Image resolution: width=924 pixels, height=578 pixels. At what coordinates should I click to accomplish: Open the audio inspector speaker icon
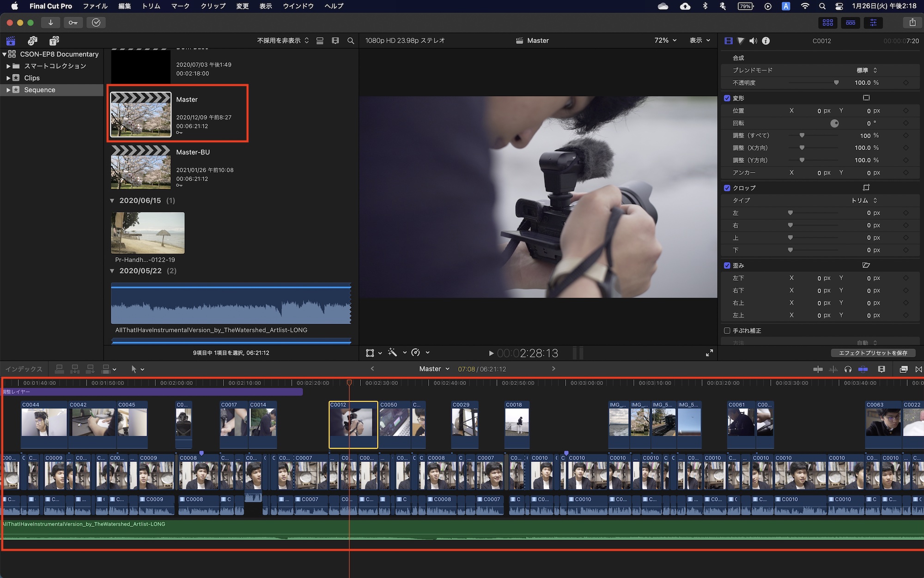click(753, 41)
